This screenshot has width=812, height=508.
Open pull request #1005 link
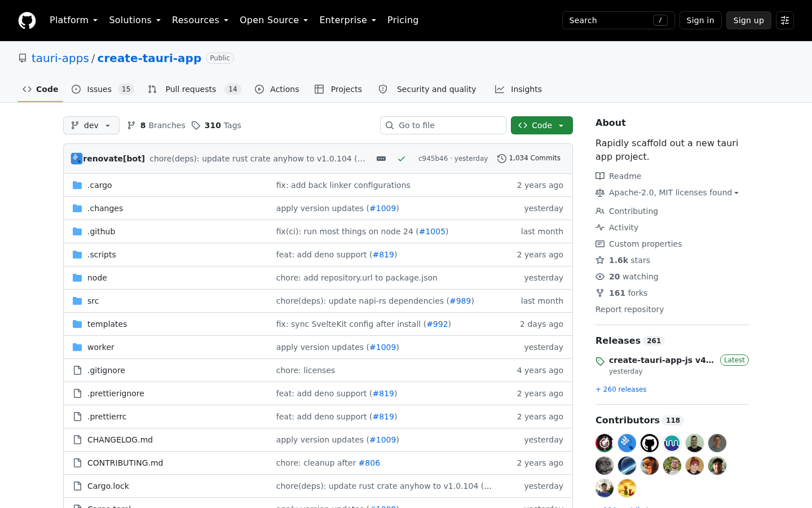click(433, 231)
